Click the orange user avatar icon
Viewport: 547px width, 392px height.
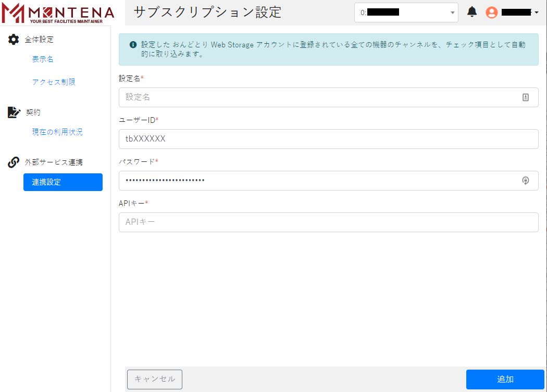[491, 12]
